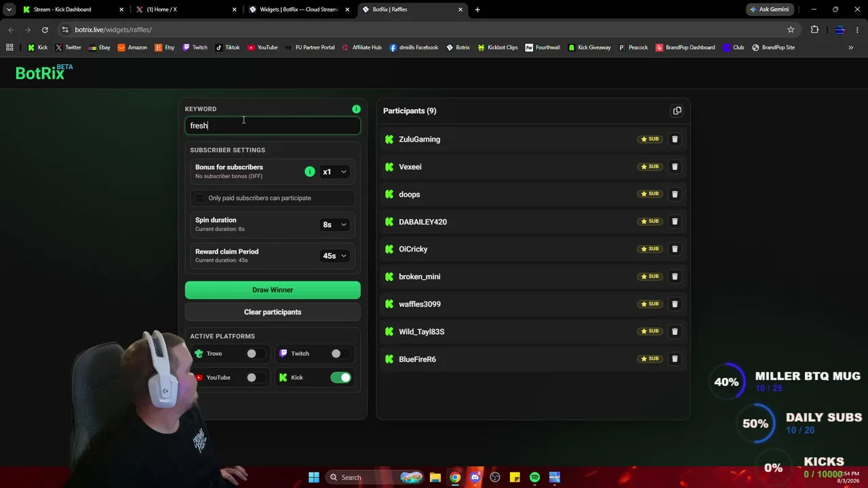This screenshot has width=868, height=488.
Task: Delete BlueFireR6 from participants
Action: (675, 359)
